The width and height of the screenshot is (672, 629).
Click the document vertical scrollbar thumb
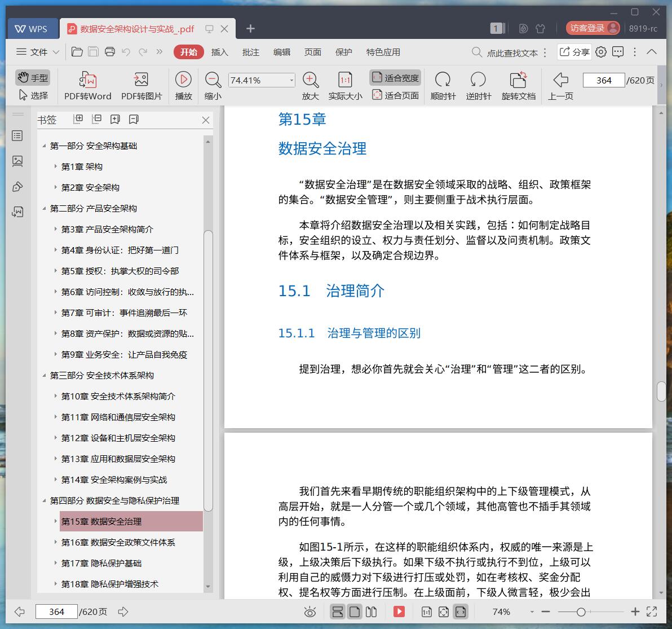pos(661,392)
